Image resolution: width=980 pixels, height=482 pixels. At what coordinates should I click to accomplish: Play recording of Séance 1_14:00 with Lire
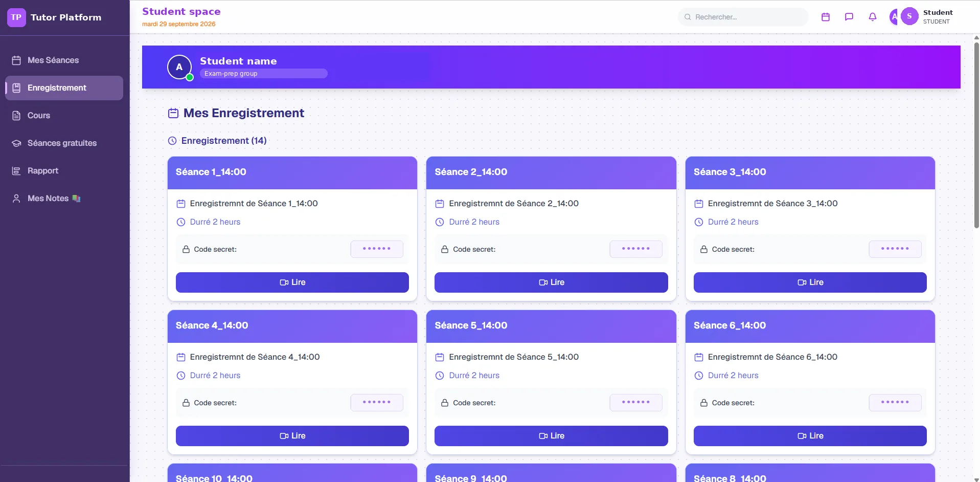[292, 282]
